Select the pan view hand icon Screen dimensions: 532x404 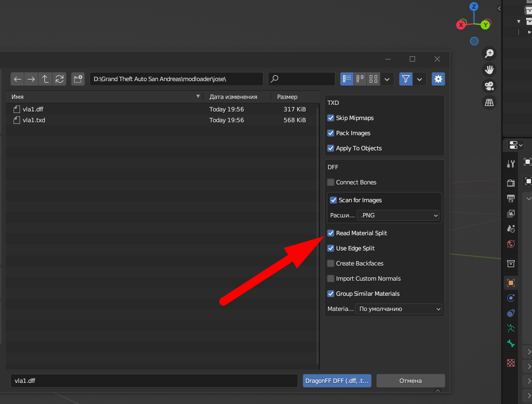pyautogui.click(x=489, y=70)
